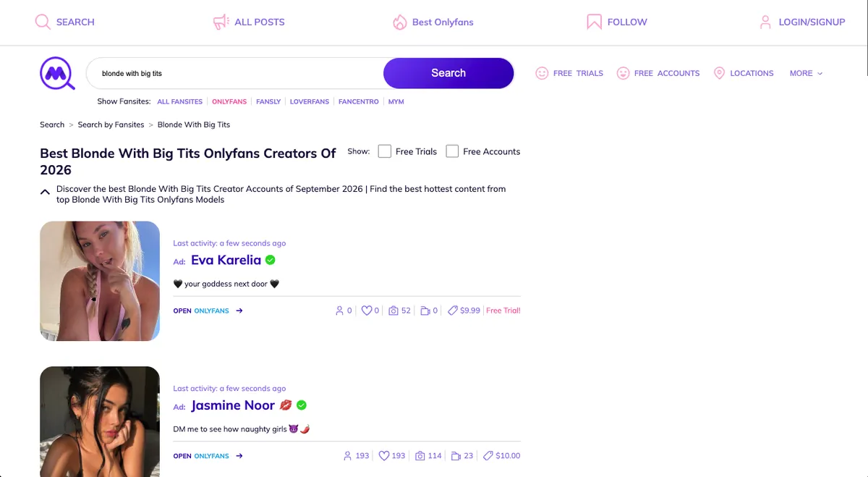Open the Eva Karelia profile name link
The image size is (868, 477).
point(226,261)
